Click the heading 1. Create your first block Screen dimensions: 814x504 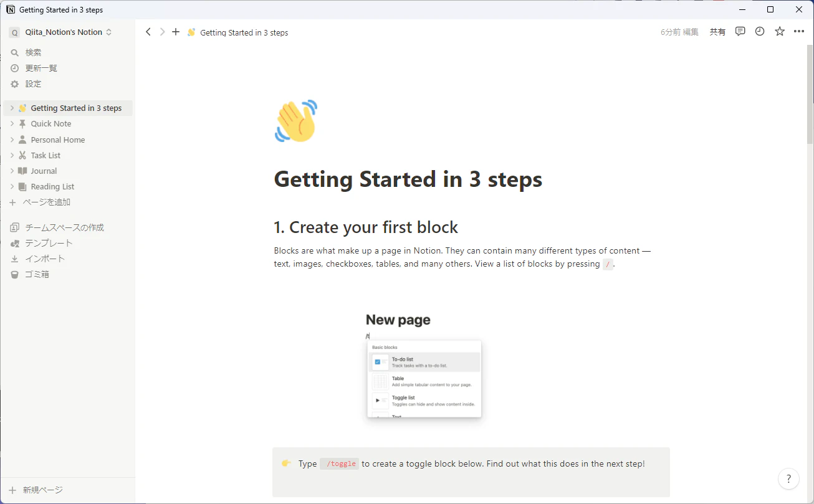366,227
